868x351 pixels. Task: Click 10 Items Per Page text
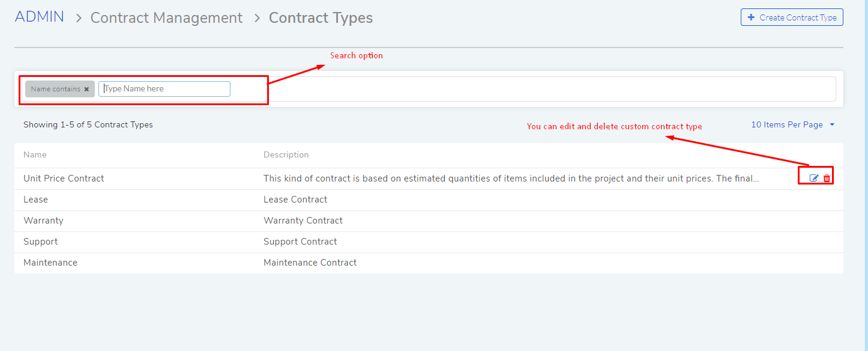787,125
